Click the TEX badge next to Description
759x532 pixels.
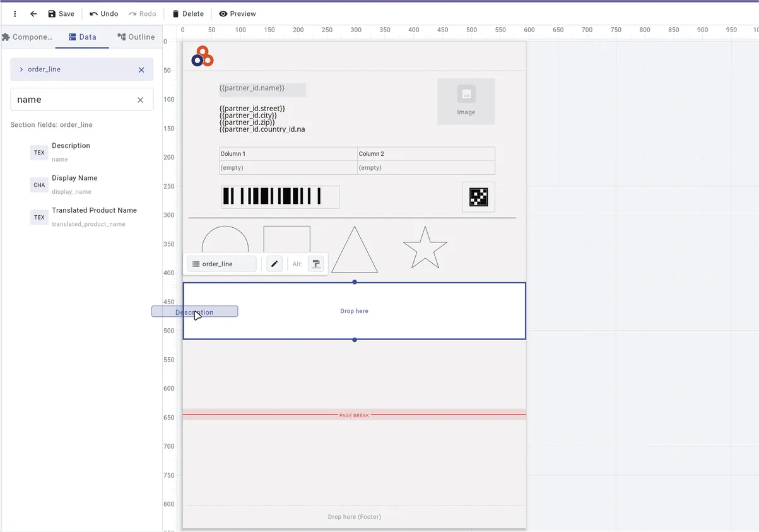(38, 152)
